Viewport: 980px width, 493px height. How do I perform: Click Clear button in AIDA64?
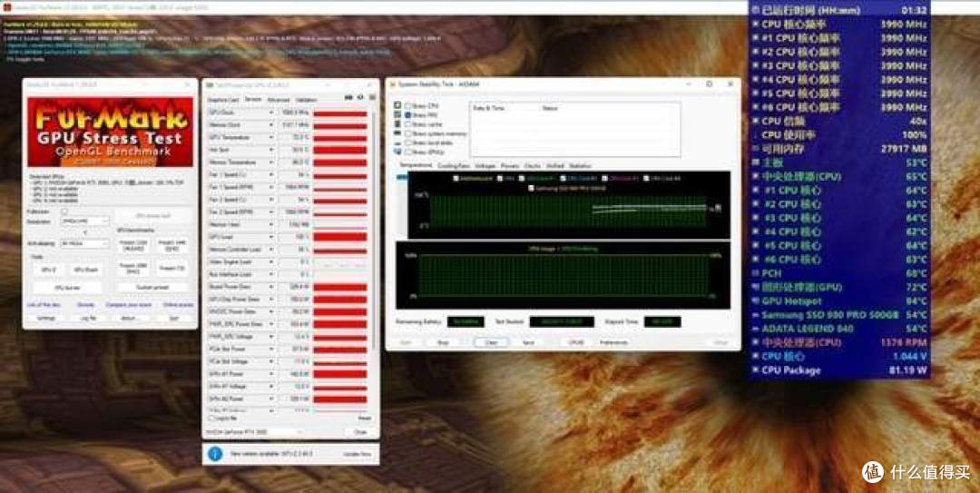pos(491,343)
